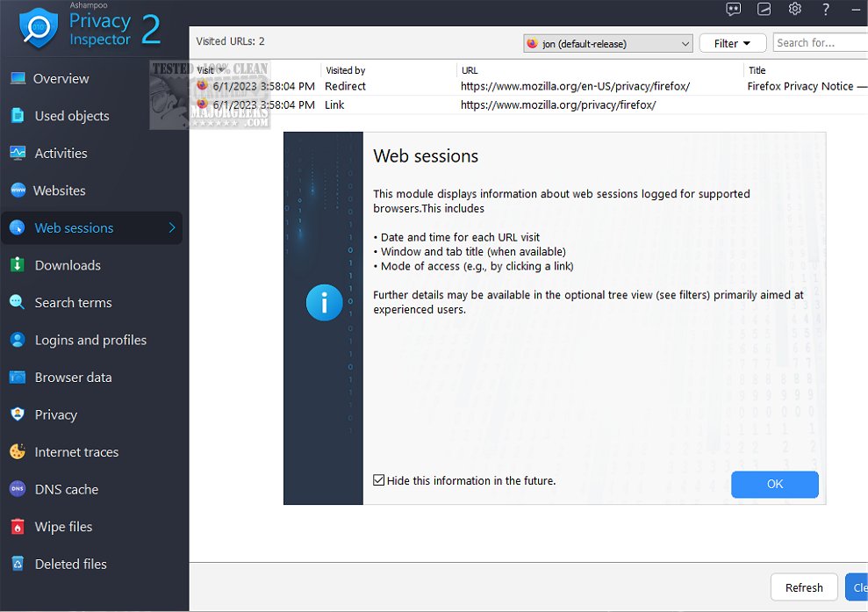868x612 pixels.
Task: Click Firefox icon on Link row
Action: pos(202,104)
